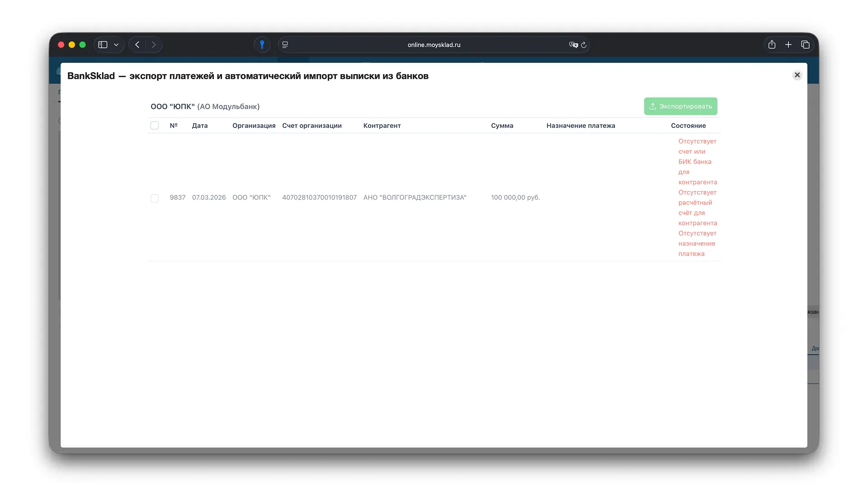
Task: Open a new tab with plus icon
Action: pyautogui.click(x=788, y=45)
